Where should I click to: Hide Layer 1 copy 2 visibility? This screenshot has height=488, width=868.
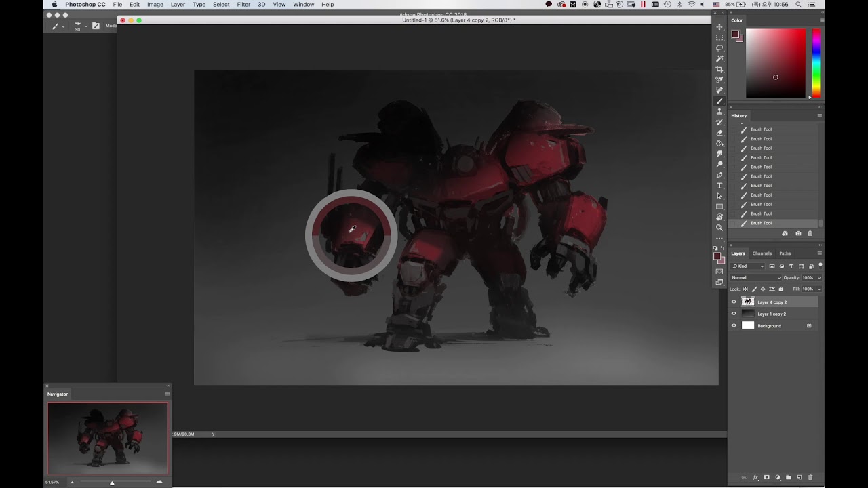click(x=734, y=314)
